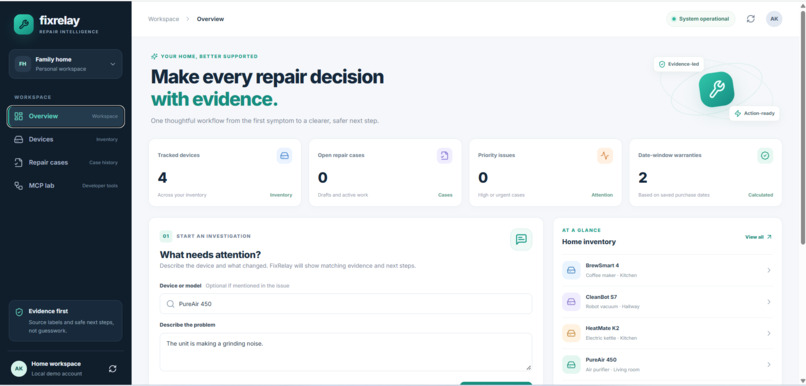Click the Tracked devices count 4
Image resolution: width=806 pixels, height=386 pixels.
click(x=162, y=178)
